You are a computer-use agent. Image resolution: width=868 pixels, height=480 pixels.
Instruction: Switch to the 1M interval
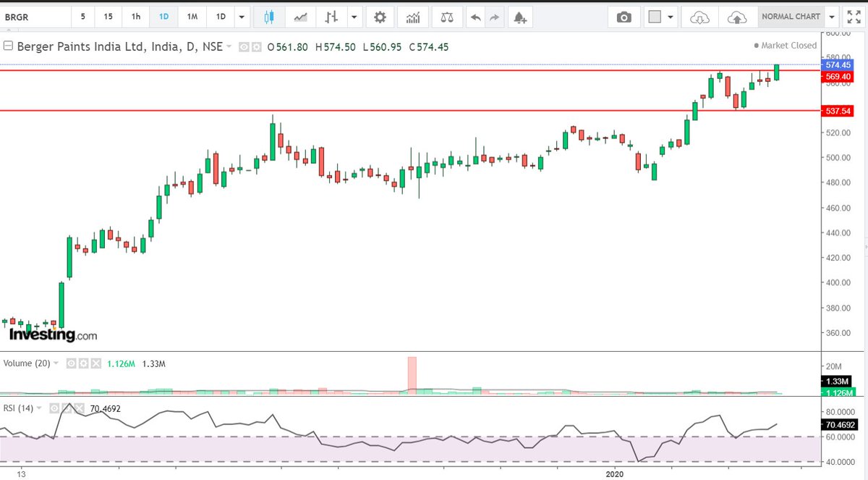tap(192, 17)
